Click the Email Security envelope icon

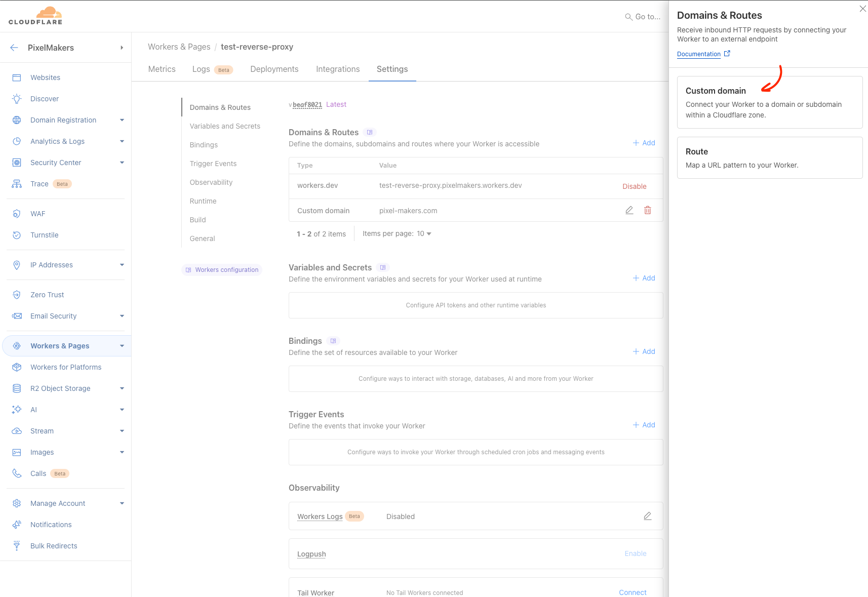[17, 316]
